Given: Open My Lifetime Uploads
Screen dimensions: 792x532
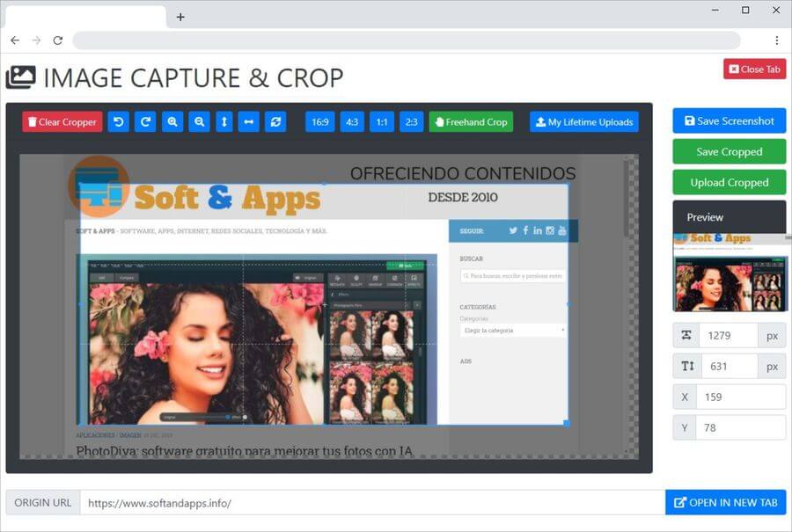Looking at the screenshot, I should tap(583, 122).
